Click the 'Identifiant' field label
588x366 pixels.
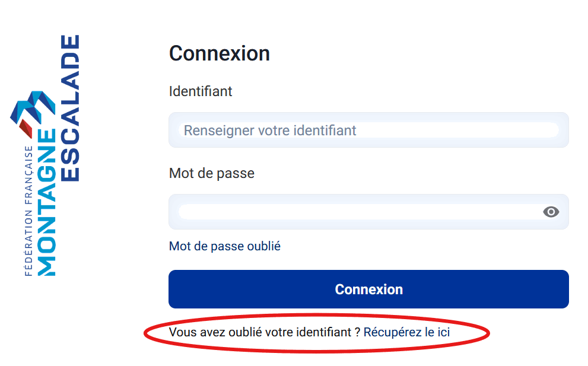coord(200,91)
